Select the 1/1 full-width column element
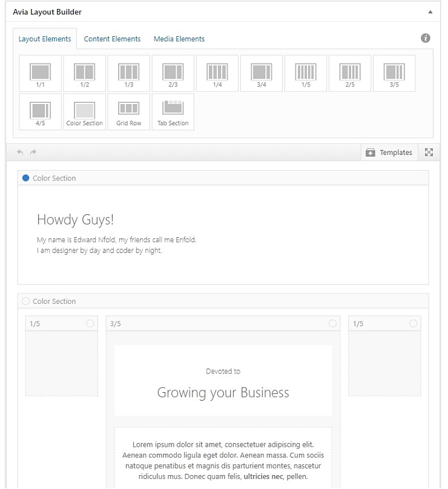 click(x=40, y=73)
